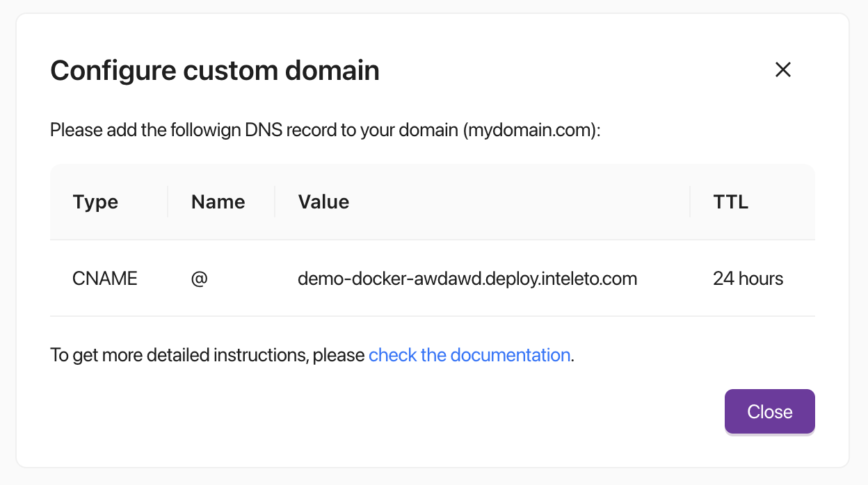Click the Type column header
Image resolution: width=868 pixels, height=485 pixels.
(95, 202)
